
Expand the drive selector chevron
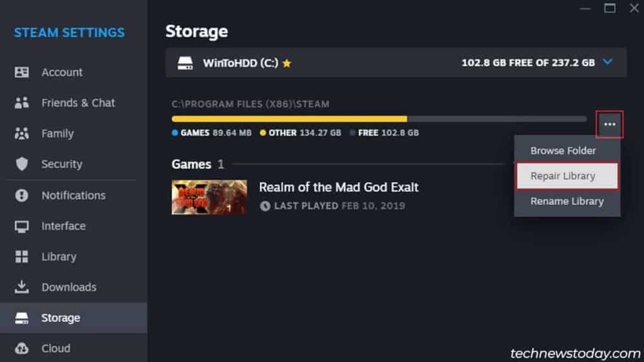pyautogui.click(x=608, y=62)
